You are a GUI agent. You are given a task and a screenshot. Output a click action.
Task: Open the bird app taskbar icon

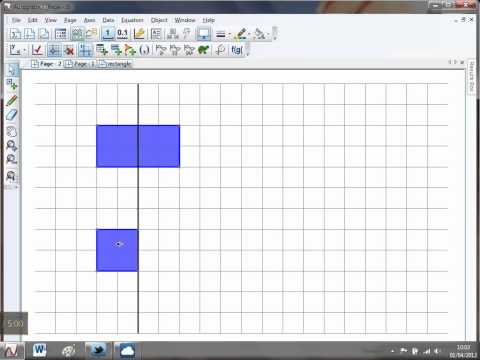coord(98,350)
